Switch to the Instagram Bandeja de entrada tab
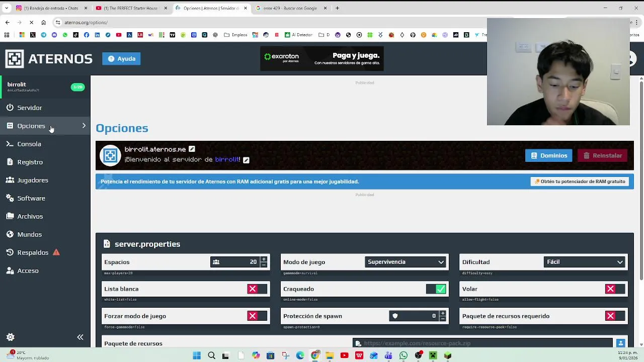Viewport: 644px width, 362px height. (51, 8)
